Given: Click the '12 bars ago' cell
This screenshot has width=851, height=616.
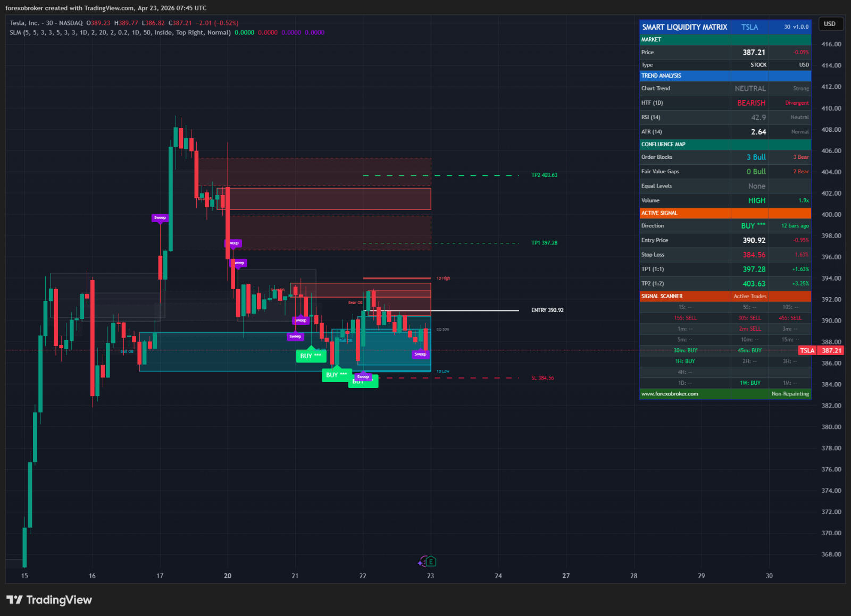Looking at the screenshot, I should tap(795, 226).
